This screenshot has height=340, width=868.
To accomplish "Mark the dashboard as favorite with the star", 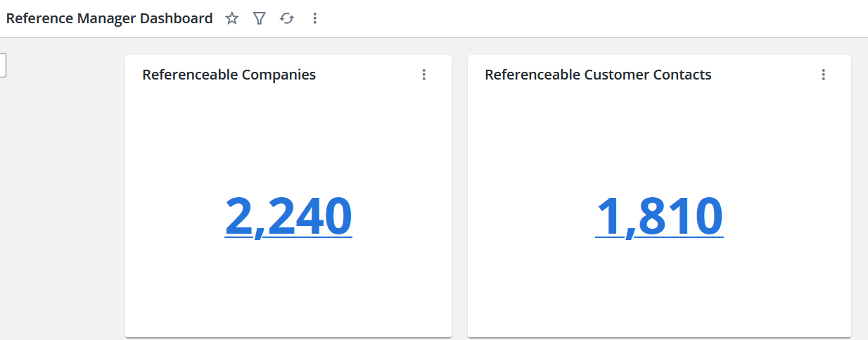I will [232, 19].
